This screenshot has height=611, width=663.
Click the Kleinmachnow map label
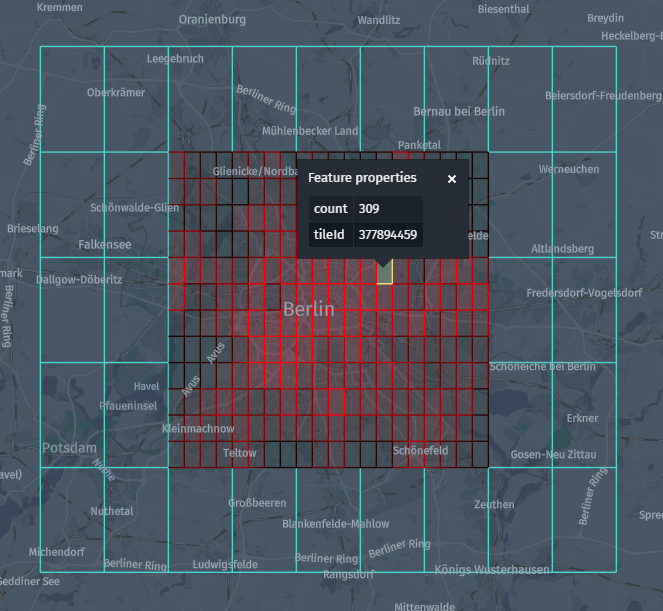(198, 429)
